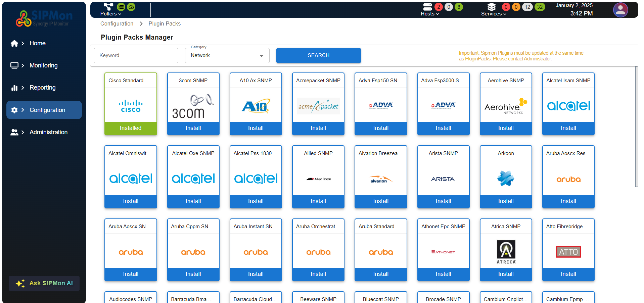Click the Aerohive SNMP logo thumbnail

point(506,105)
